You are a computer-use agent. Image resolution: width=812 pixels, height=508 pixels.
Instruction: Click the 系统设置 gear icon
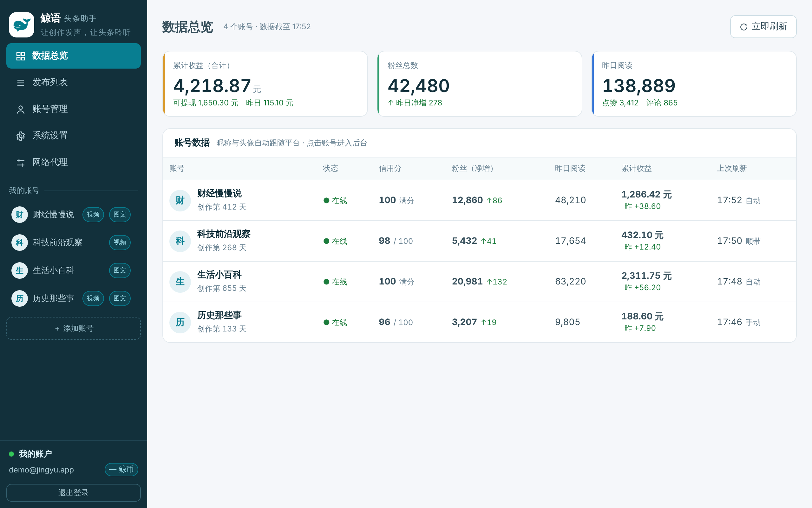coord(21,136)
